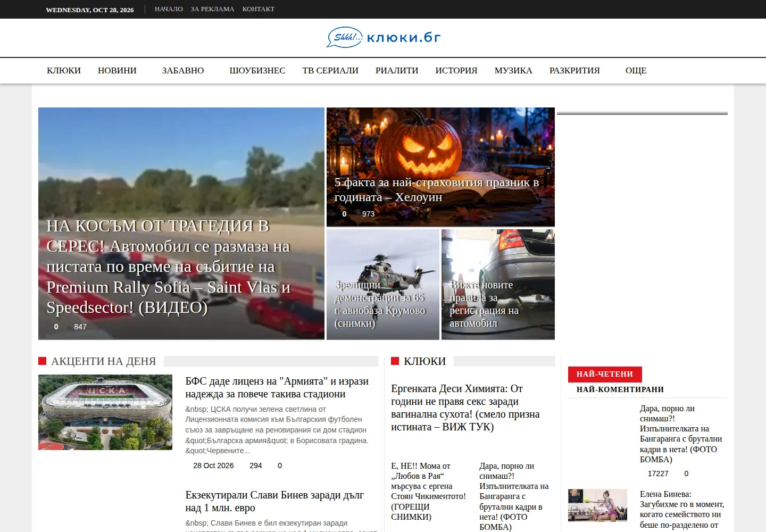Open the БФС license Армията headline
This screenshot has width=766, height=532.
click(x=277, y=388)
